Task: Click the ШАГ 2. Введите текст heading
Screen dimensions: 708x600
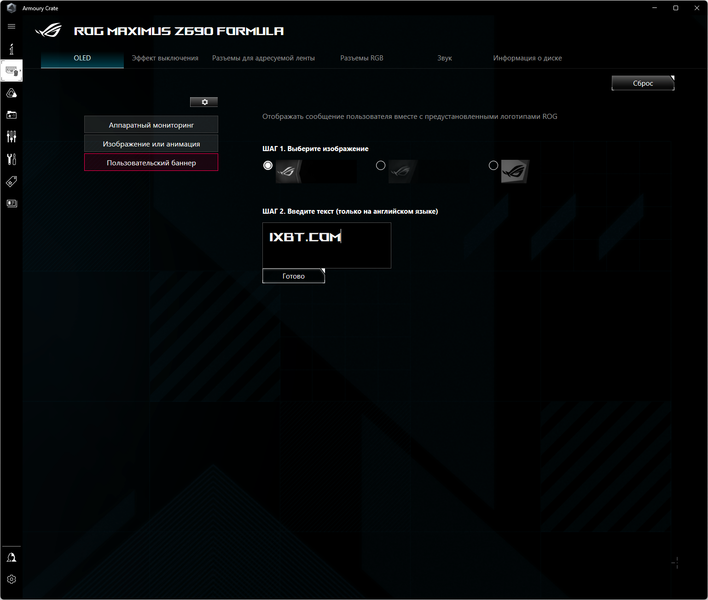Action: pyautogui.click(x=350, y=211)
